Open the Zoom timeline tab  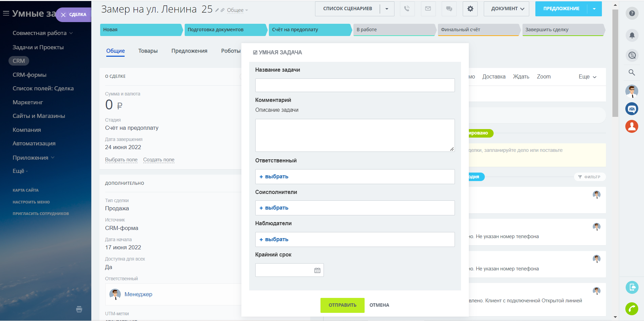544,77
